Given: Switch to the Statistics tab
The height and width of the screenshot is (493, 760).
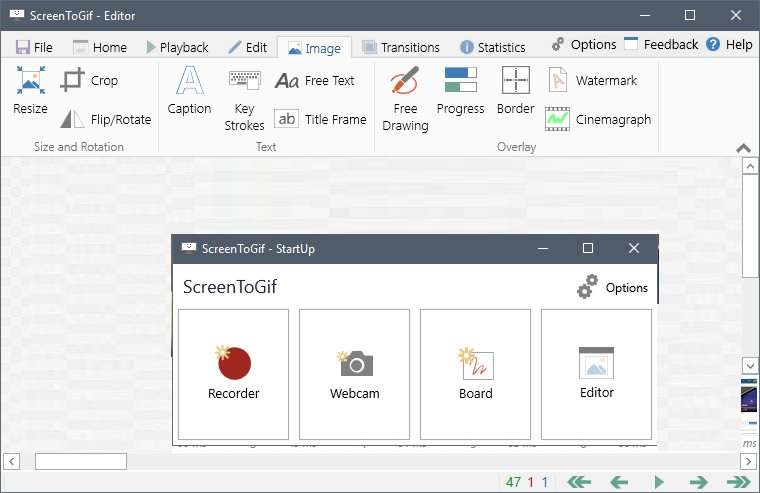Looking at the screenshot, I should pyautogui.click(x=492, y=48).
